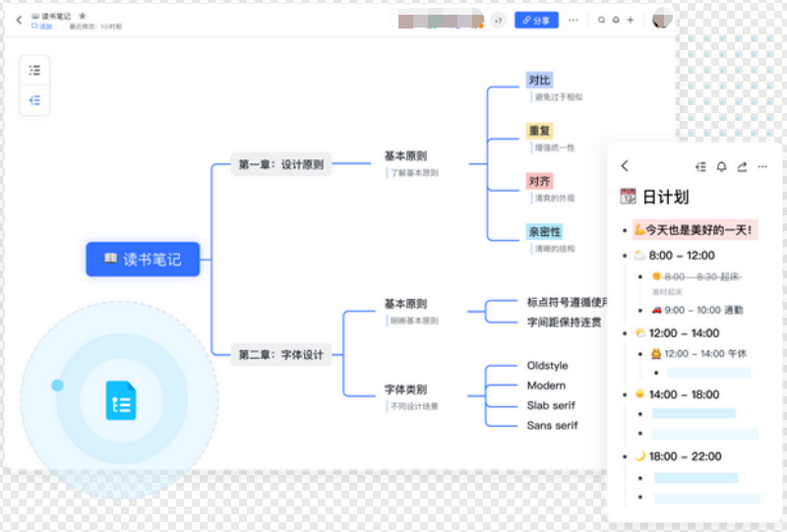
Task: Select the 字间距保持连贯 node
Action: coord(564,323)
